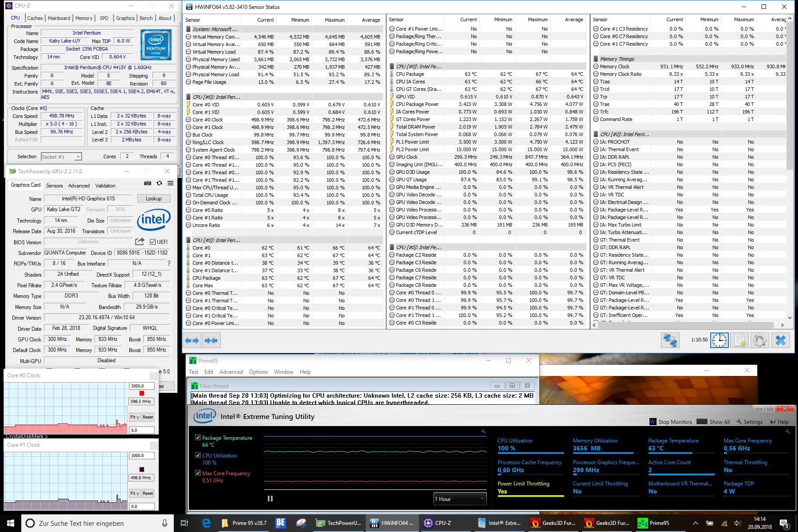Screen dimensions: 798x532
Task: Click the Stop Monitors icon in Intel XTU
Action: pyautogui.click(x=653, y=422)
